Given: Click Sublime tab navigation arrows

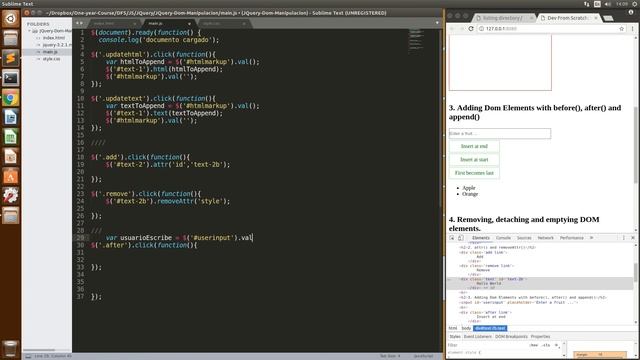Looking at the screenshot, I should [79, 23].
